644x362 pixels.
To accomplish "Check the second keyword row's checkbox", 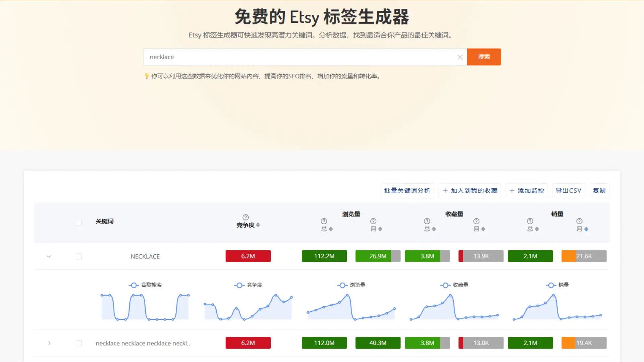I will 78,343.
